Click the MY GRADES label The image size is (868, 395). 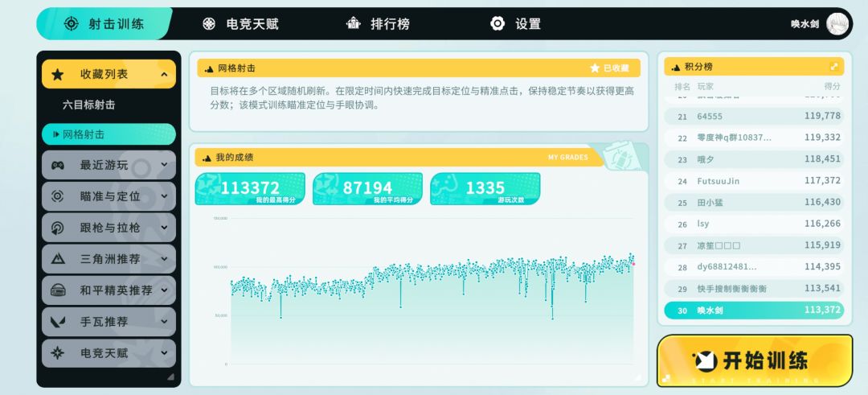(x=568, y=158)
